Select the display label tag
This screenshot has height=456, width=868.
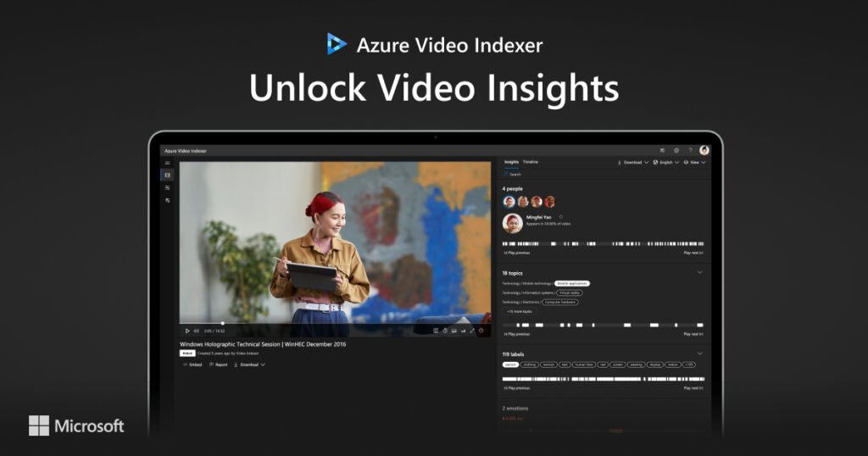coord(655,364)
